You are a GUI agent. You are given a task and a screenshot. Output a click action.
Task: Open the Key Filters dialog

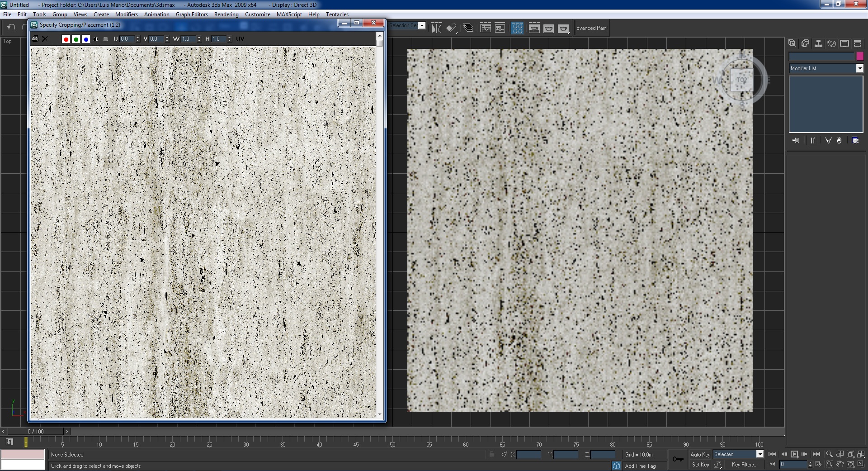(744, 465)
